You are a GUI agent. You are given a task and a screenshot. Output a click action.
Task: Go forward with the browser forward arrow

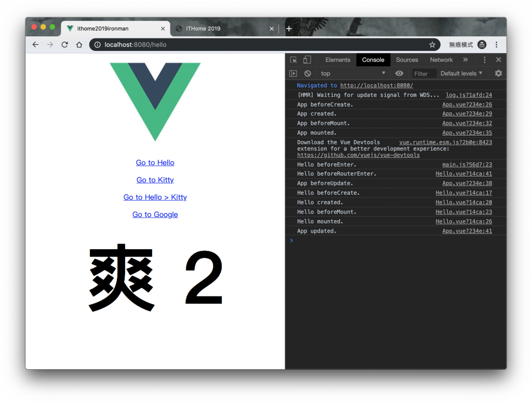pos(50,45)
